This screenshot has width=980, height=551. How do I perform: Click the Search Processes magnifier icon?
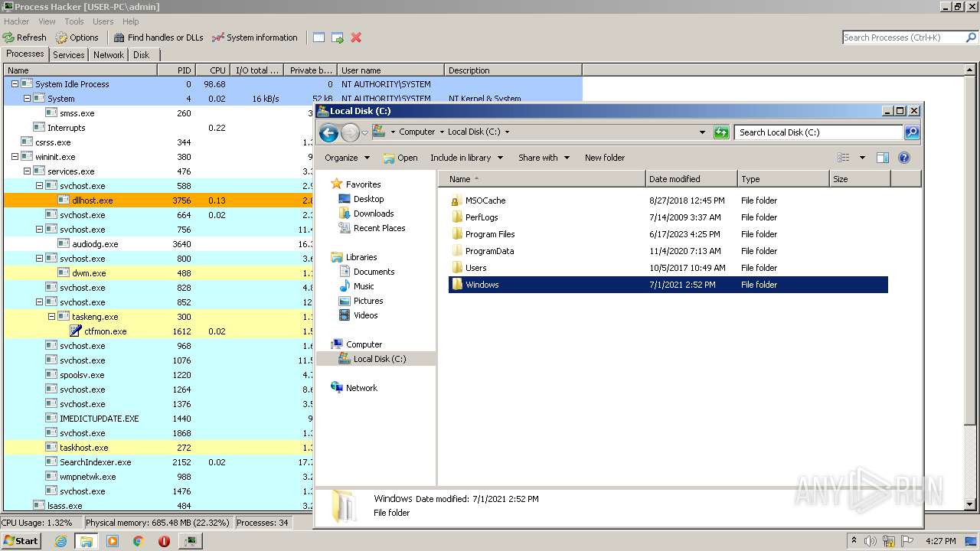(972, 37)
